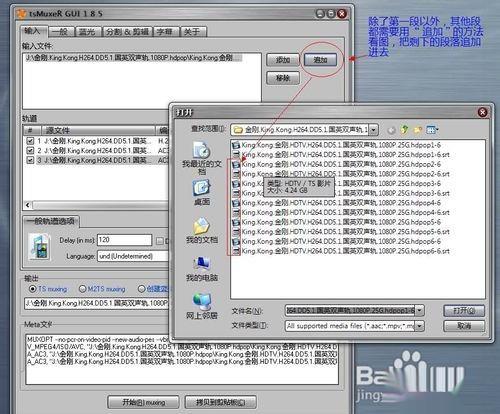The height and width of the screenshot is (414, 500).
Task: Click the Delay (in ms) field showing 120
Action: (x=124, y=240)
